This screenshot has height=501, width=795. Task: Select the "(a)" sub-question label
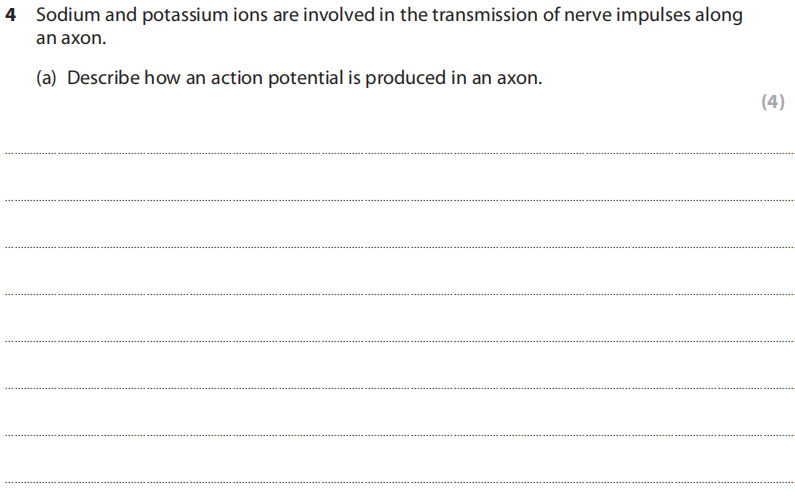[x=47, y=79]
